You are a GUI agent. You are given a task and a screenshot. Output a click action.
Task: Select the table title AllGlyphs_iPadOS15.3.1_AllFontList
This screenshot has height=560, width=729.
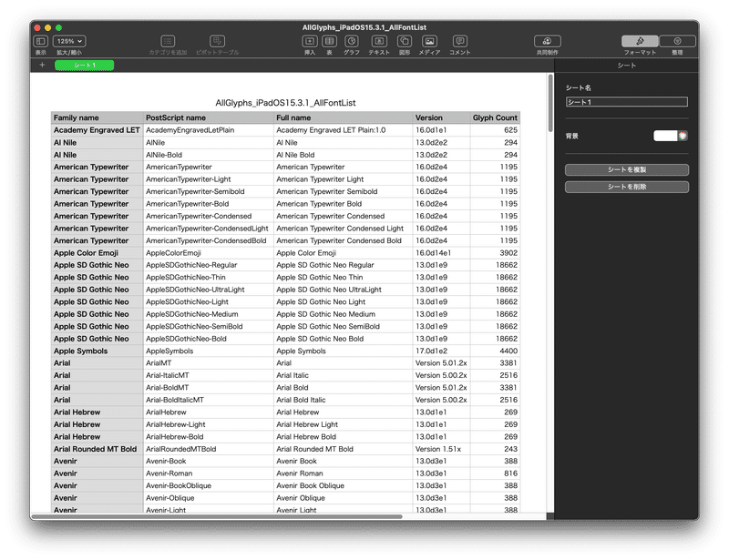[285, 103]
